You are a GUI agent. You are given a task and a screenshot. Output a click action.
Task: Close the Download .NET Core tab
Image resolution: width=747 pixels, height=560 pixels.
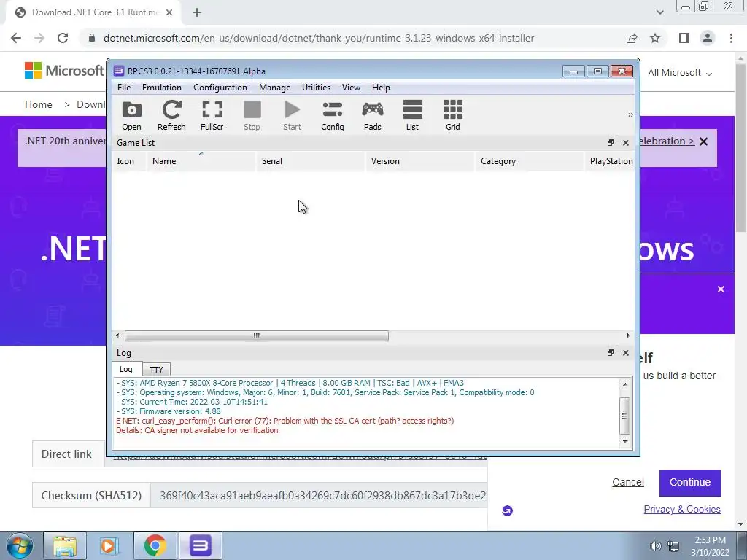(169, 12)
